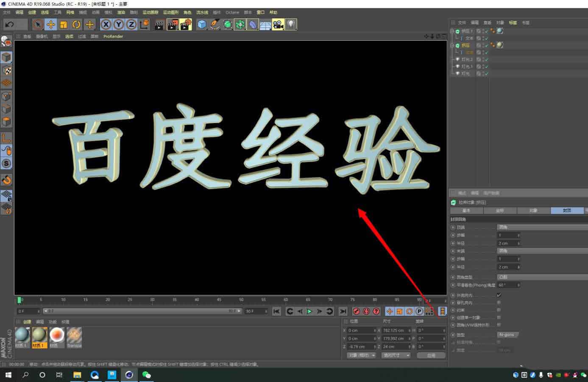Open the 渲染 menu in the menu bar
The width and height of the screenshot is (588, 382).
tap(121, 12)
